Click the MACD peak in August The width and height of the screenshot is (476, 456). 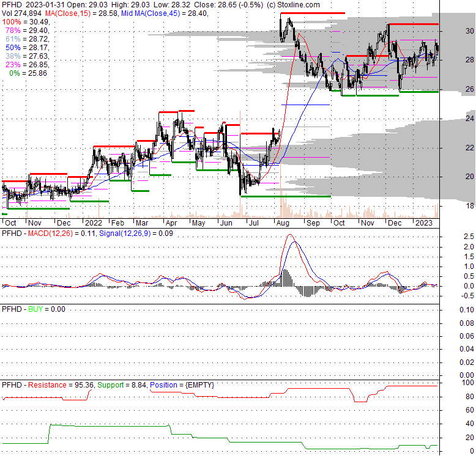[290, 235]
